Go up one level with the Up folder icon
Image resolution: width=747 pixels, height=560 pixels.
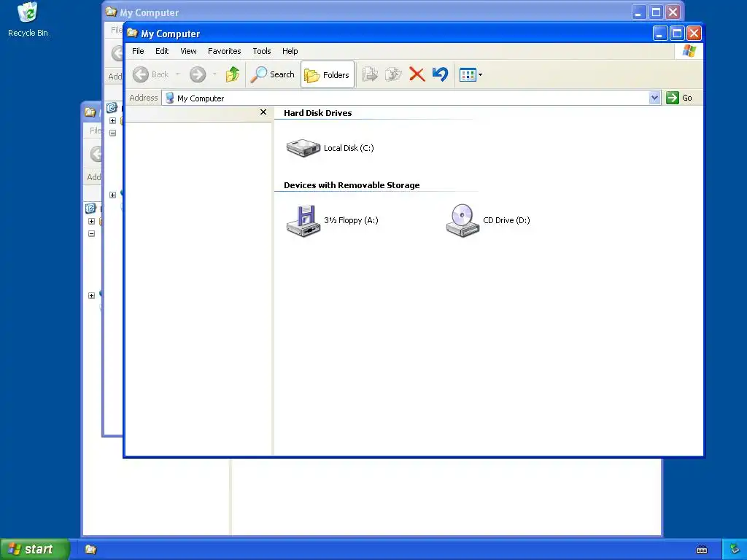click(x=233, y=74)
